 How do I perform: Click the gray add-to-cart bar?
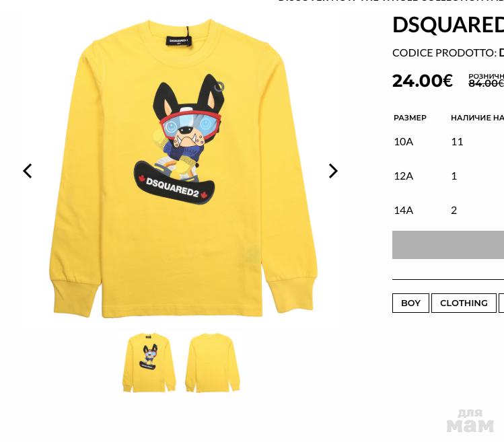(448, 245)
